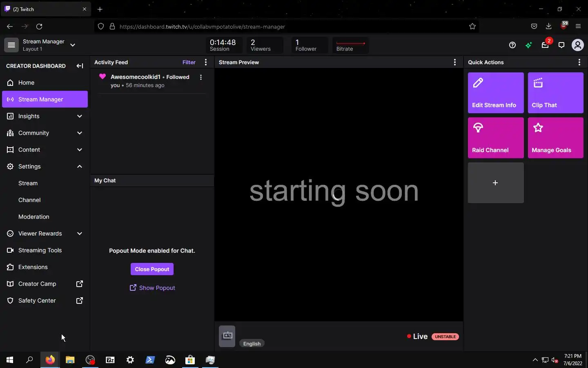The width and height of the screenshot is (588, 368).
Task: Open the hamburger menu beside Stream Manager
Action: point(11,45)
